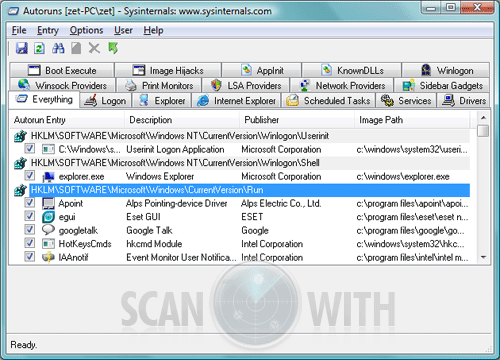Uncheck the googletalk entry checkbox

(x=30, y=229)
